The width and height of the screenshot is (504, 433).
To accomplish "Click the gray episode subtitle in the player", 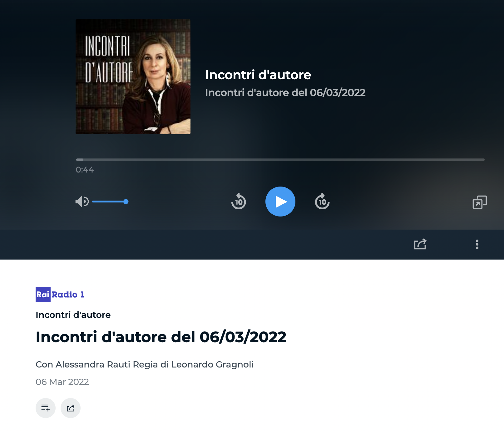I will tap(285, 93).
